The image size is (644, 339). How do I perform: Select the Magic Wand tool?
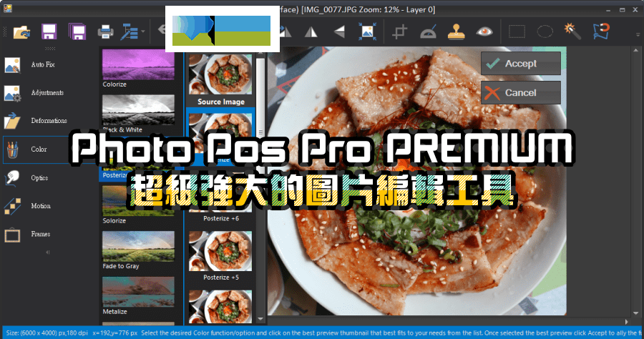[x=573, y=31]
